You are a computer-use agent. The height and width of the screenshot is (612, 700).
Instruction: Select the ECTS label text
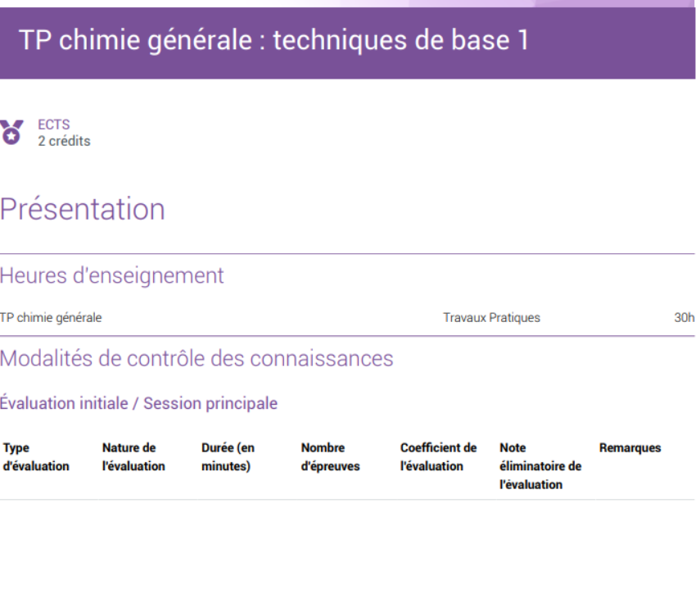[x=54, y=125]
